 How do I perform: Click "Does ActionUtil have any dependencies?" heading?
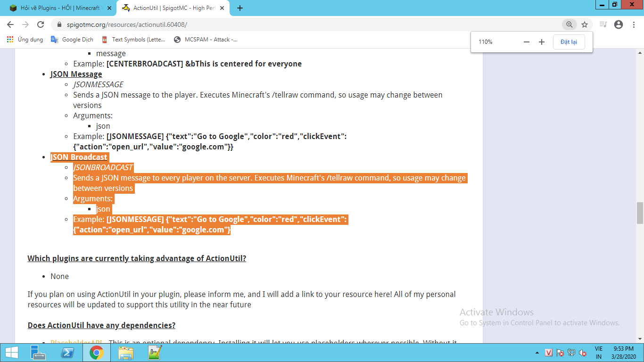click(101, 325)
